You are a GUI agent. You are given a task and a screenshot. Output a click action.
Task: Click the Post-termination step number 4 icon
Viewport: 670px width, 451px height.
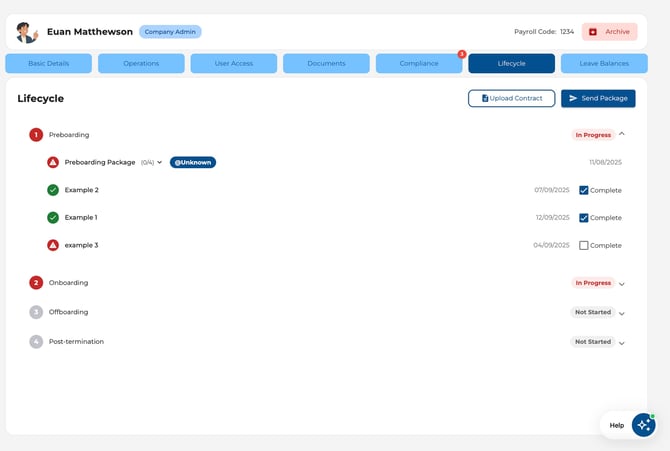tap(36, 342)
